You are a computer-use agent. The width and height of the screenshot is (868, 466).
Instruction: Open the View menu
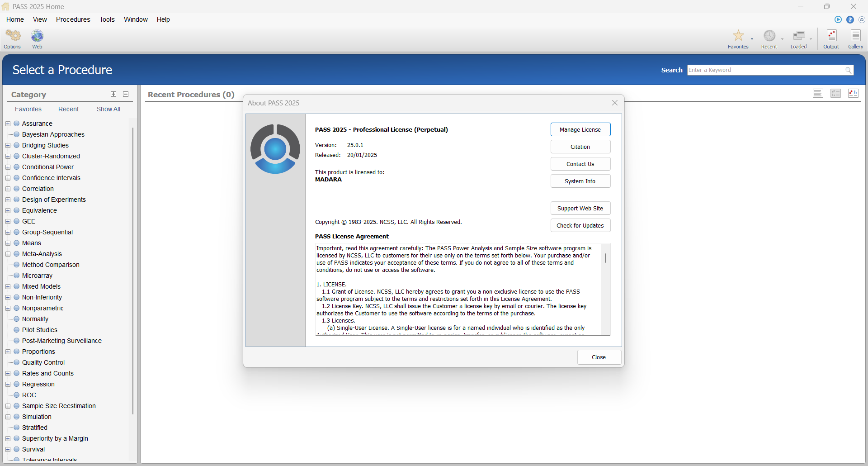(x=40, y=19)
